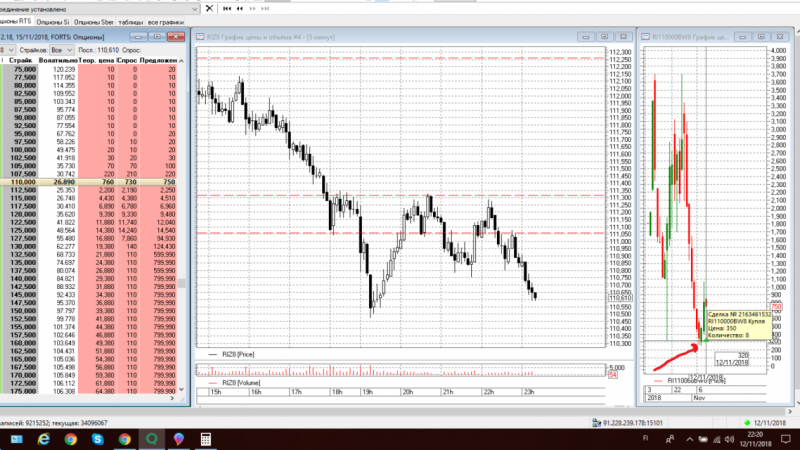Screen dimensions: 800x450
Task: Open the connection status dropdown
Action: point(195,9)
